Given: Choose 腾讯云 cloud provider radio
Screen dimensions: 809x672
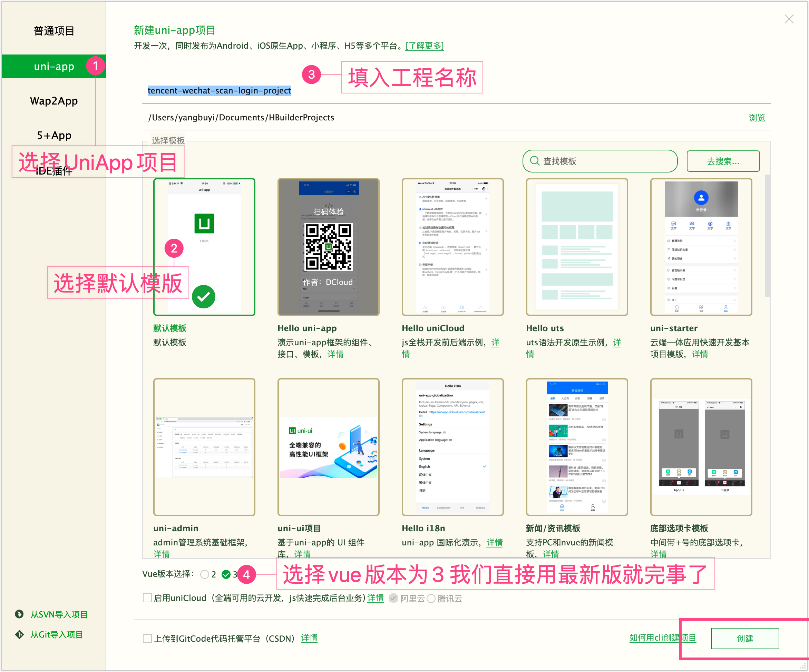Looking at the screenshot, I should 431,598.
